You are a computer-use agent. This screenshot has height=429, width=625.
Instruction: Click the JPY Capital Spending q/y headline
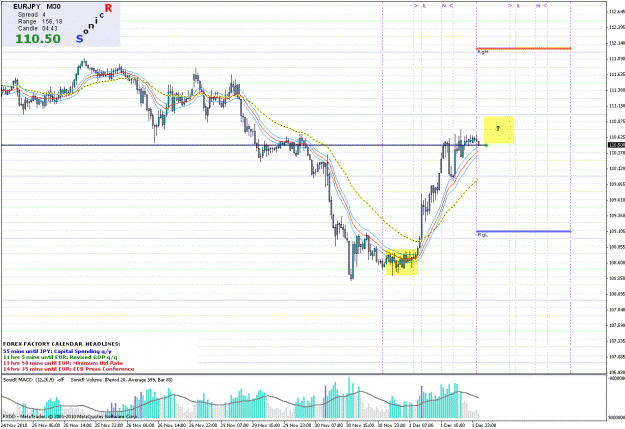(x=57, y=351)
